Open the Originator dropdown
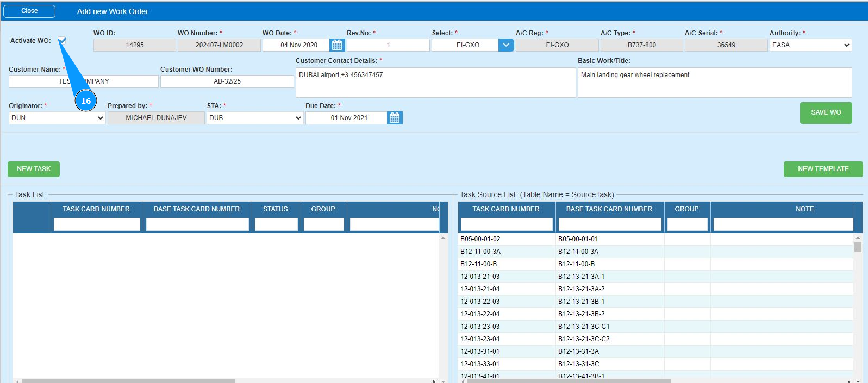This screenshot has width=868, height=383. pyautogui.click(x=57, y=118)
